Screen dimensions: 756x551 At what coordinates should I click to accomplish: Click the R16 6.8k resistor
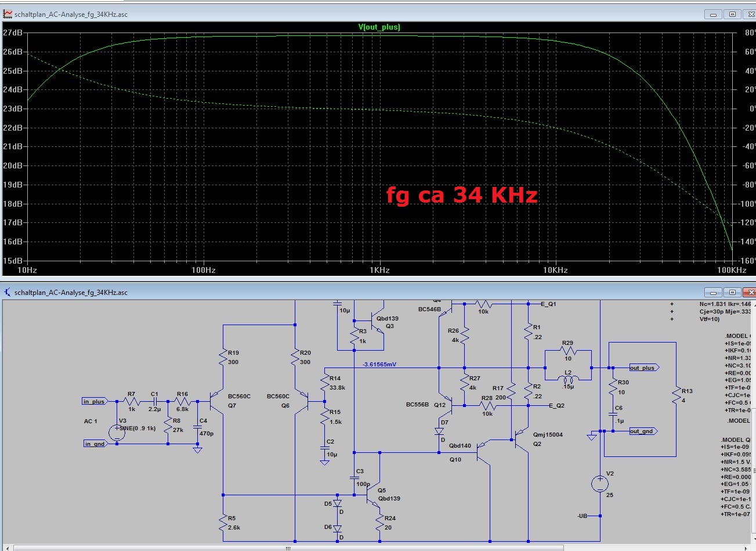point(182,401)
